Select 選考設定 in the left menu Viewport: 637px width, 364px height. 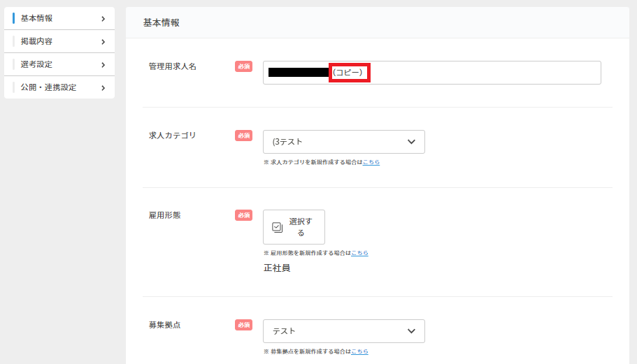pyautogui.click(x=36, y=64)
